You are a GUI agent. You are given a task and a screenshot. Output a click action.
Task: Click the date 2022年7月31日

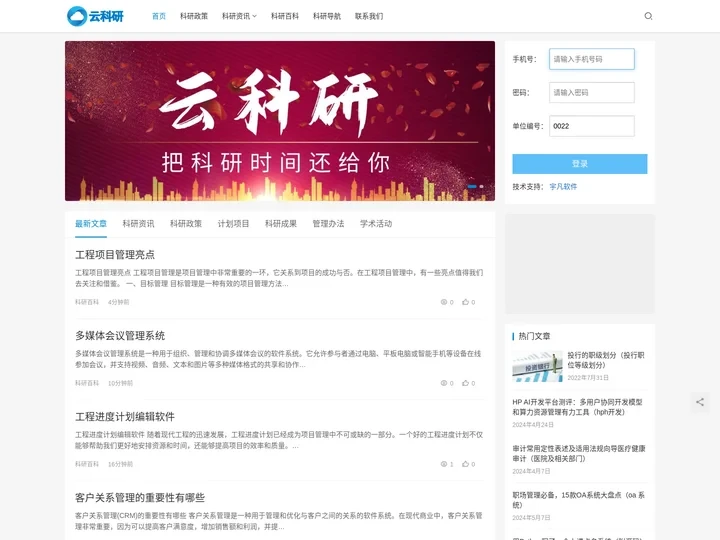[588, 377]
